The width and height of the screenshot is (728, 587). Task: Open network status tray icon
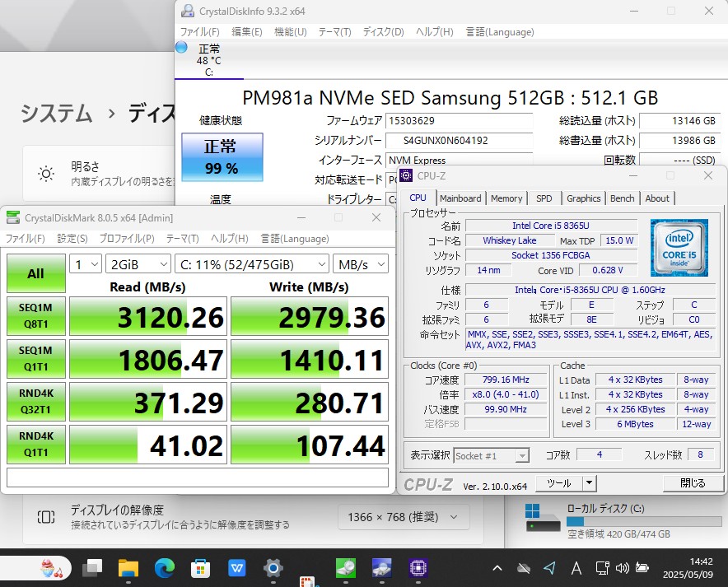602,568
